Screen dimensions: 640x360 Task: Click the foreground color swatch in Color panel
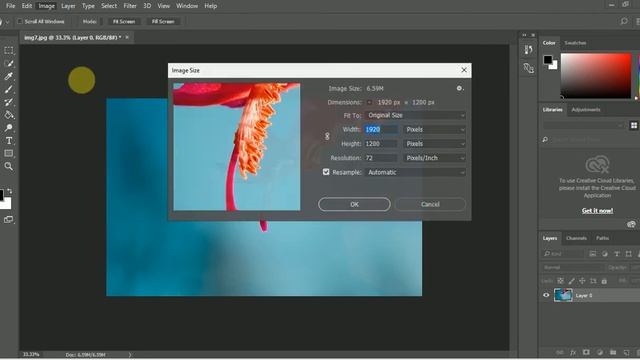coord(548,60)
